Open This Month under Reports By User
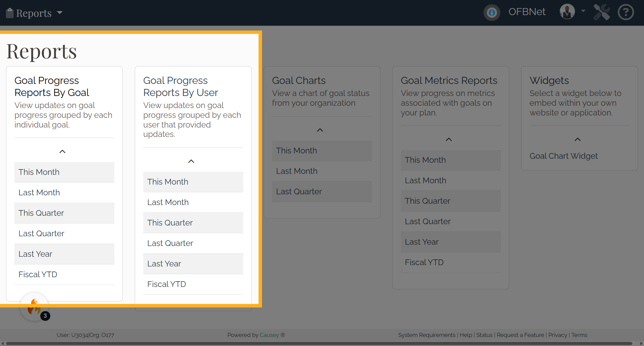 [x=193, y=182]
